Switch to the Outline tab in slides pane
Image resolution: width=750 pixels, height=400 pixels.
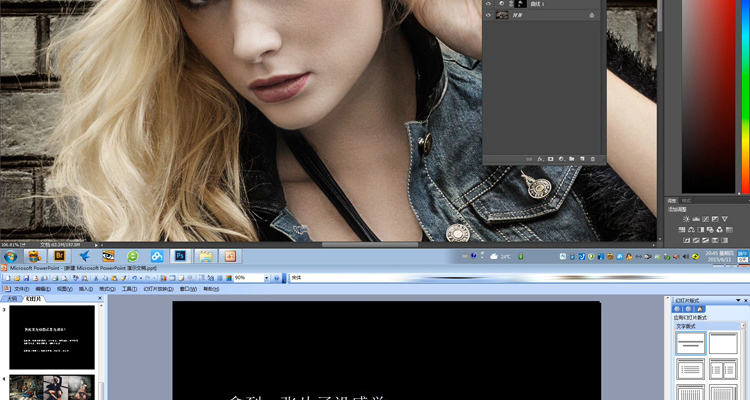click(11, 299)
